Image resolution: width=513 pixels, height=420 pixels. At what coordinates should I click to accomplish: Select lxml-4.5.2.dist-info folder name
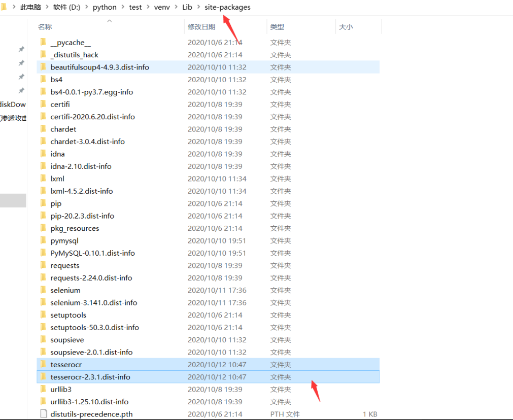(x=82, y=191)
